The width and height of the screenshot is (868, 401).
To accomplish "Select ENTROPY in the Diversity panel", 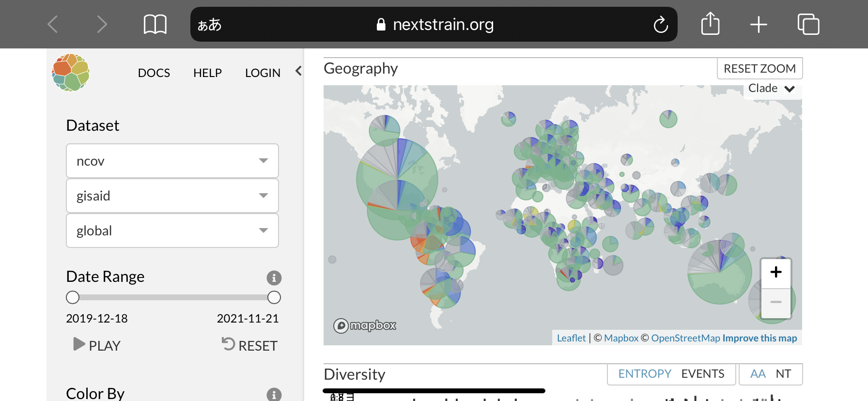I will (645, 374).
